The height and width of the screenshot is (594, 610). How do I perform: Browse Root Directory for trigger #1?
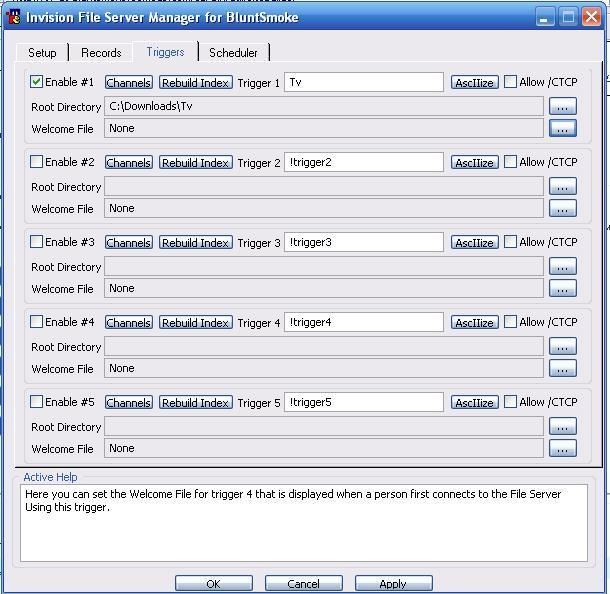point(563,106)
